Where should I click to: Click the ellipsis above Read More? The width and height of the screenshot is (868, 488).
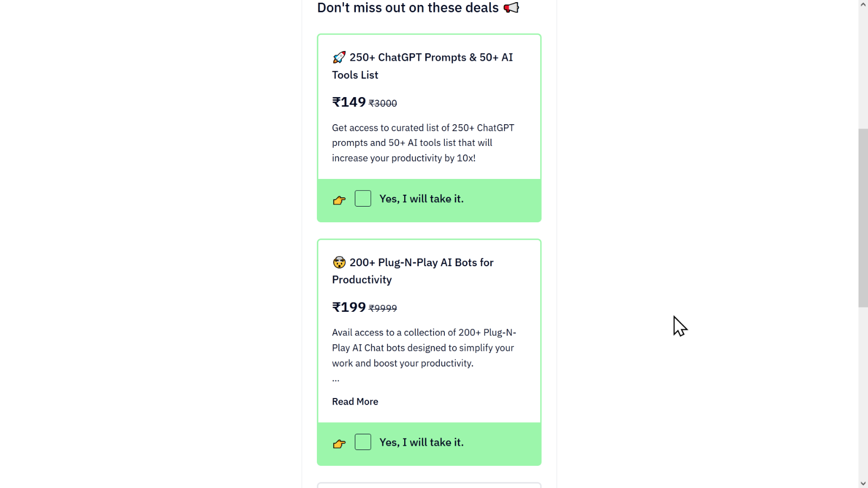point(336,380)
